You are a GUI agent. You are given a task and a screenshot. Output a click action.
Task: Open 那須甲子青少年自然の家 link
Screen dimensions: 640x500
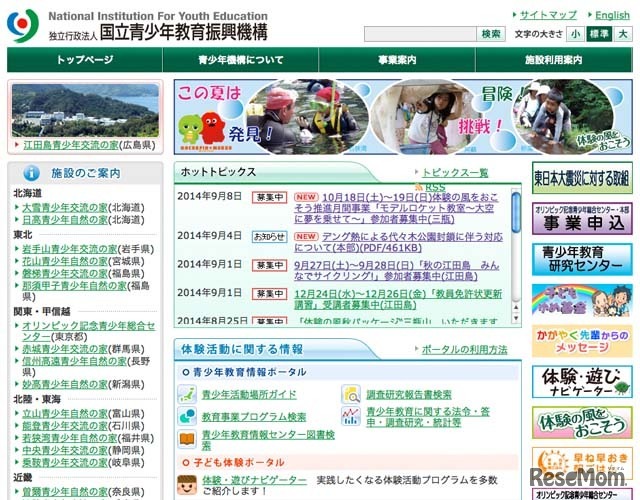pos(75,286)
